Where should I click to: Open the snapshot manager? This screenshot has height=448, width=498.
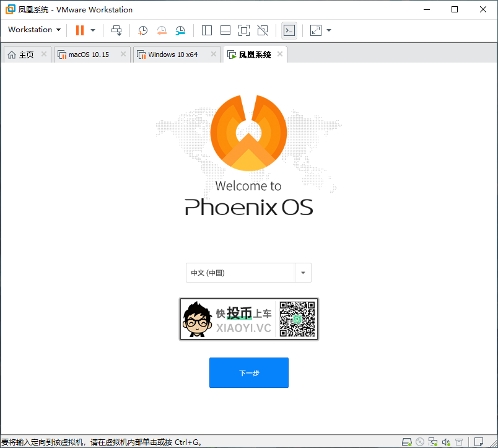[180, 30]
